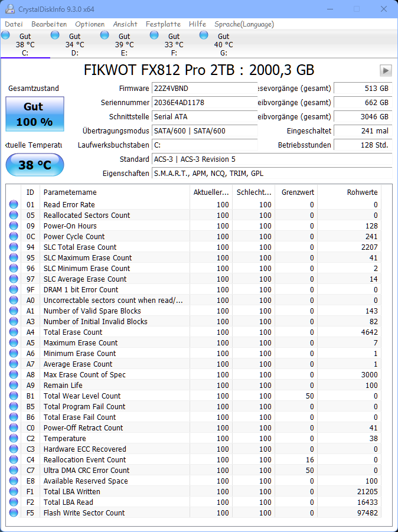Click status icon for Total LBA Written
This screenshot has height=532, width=398.
(x=14, y=491)
